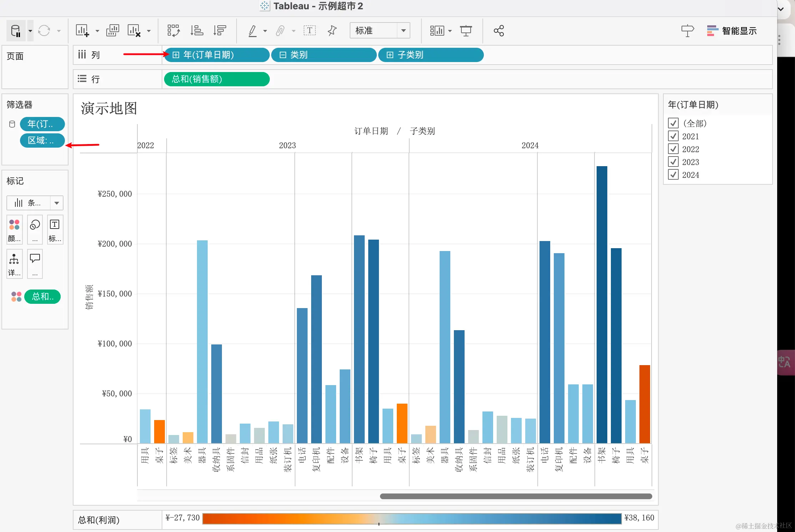Open the 标准 fit dropdown
The width and height of the screenshot is (795, 532).
click(x=403, y=31)
